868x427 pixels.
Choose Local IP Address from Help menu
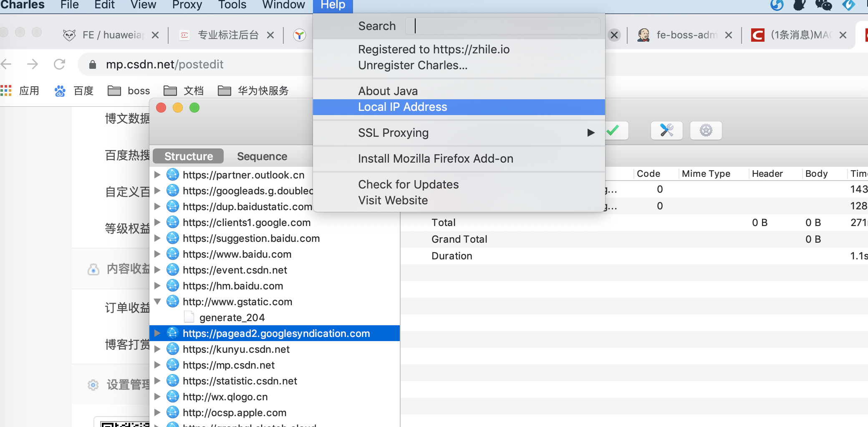click(459, 107)
